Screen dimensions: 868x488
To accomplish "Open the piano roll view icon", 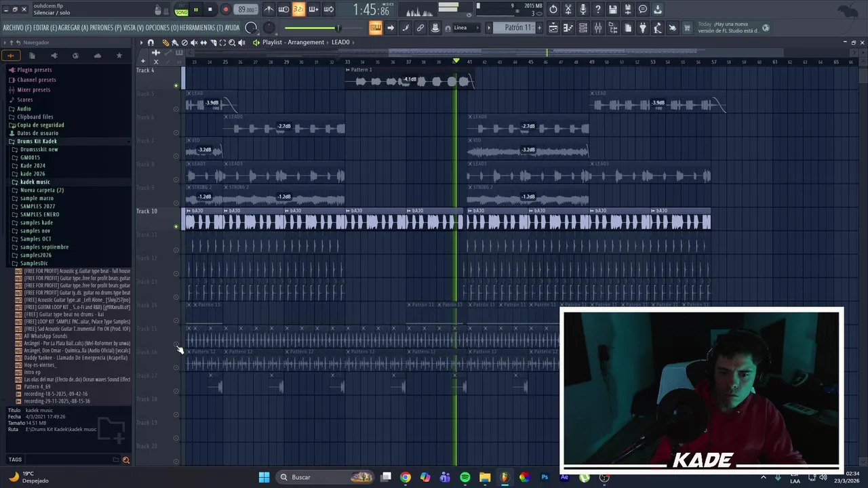I will point(568,28).
